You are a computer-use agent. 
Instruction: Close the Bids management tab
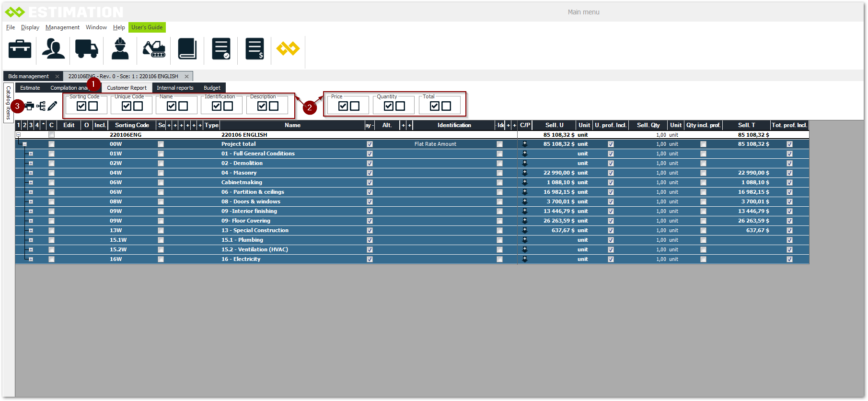(x=57, y=76)
